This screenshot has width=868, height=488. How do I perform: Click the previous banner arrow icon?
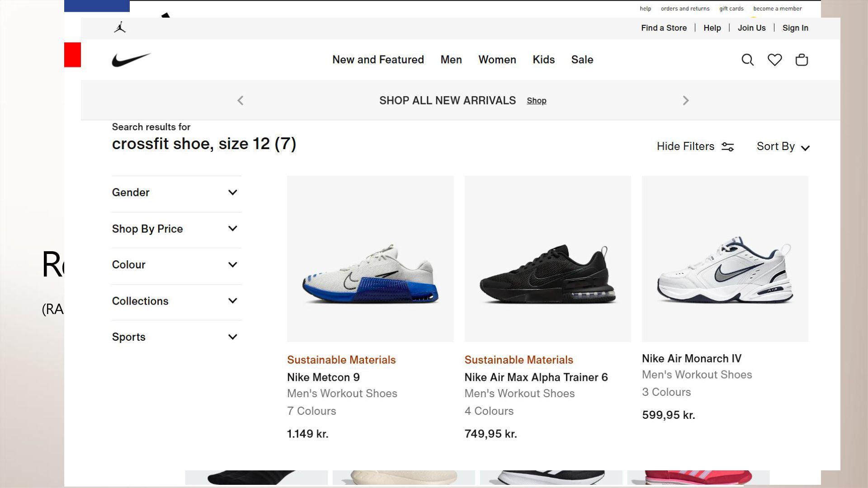point(241,100)
